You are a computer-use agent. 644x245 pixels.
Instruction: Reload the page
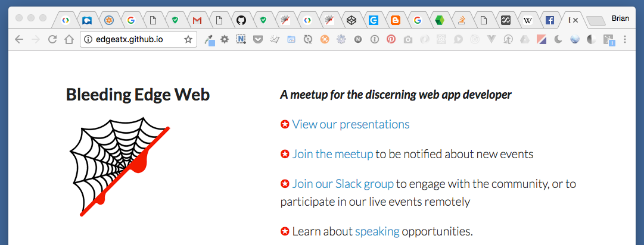tap(52, 39)
